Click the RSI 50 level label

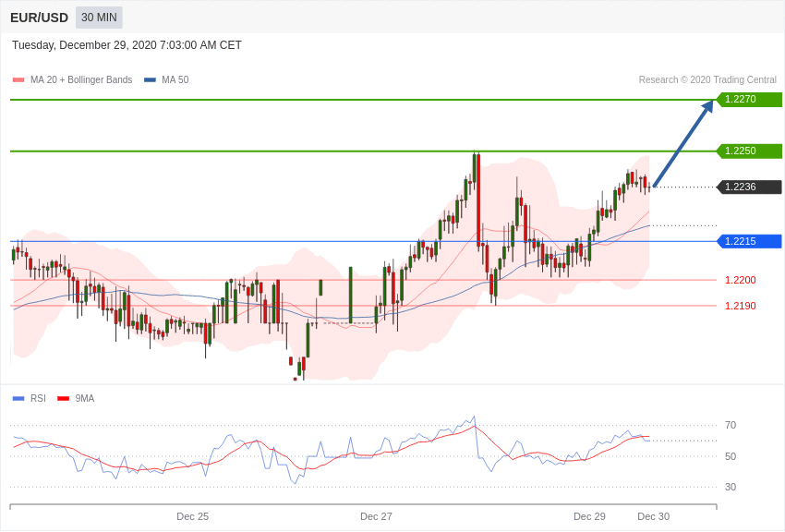point(731,456)
